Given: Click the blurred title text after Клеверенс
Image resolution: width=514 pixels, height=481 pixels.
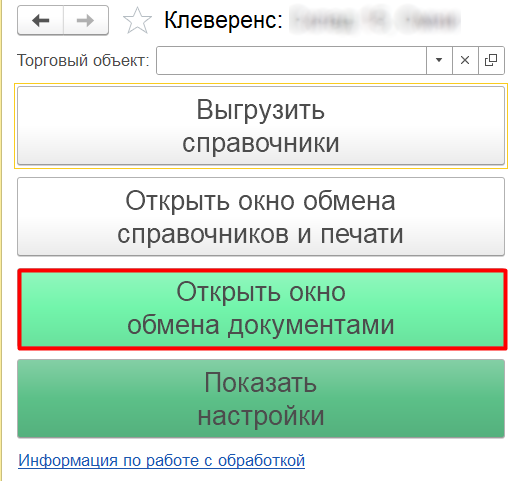Looking at the screenshot, I should [x=375, y=20].
